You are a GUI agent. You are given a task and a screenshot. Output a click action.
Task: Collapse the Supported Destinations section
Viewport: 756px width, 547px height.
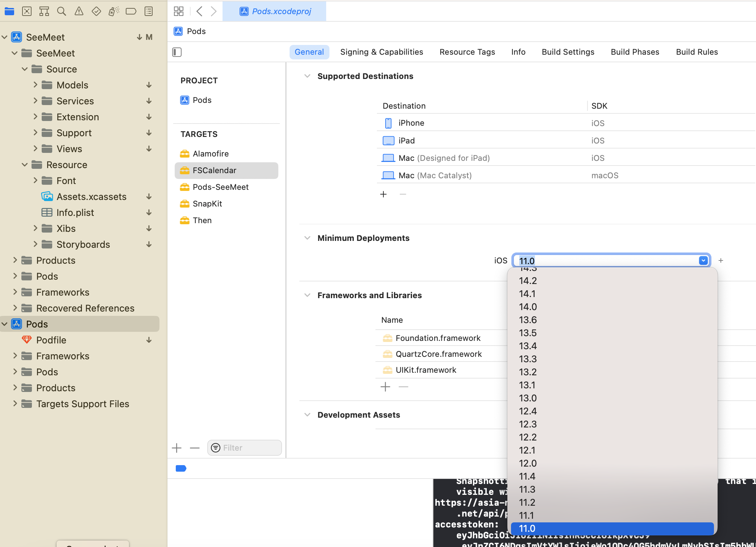coord(307,76)
